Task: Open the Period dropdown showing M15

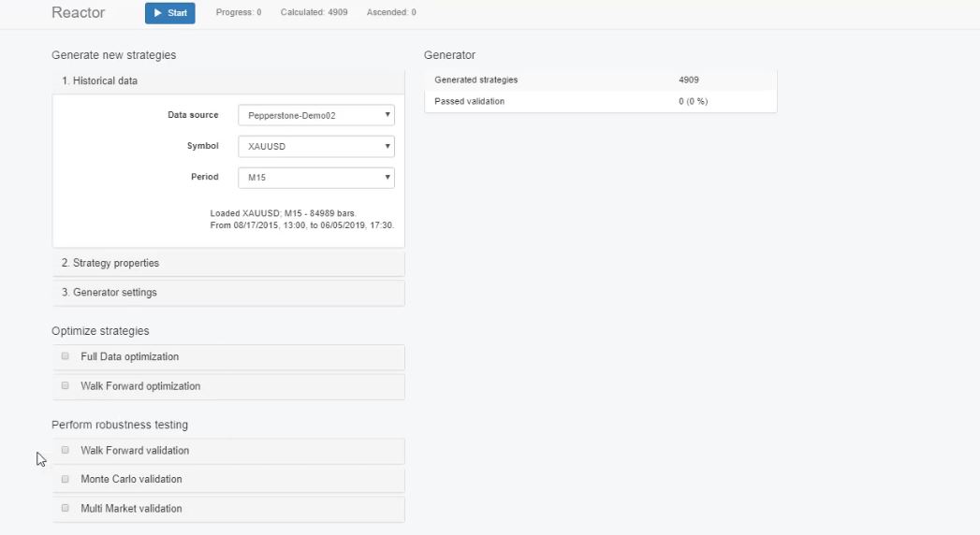Action: [x=315, y=178]
